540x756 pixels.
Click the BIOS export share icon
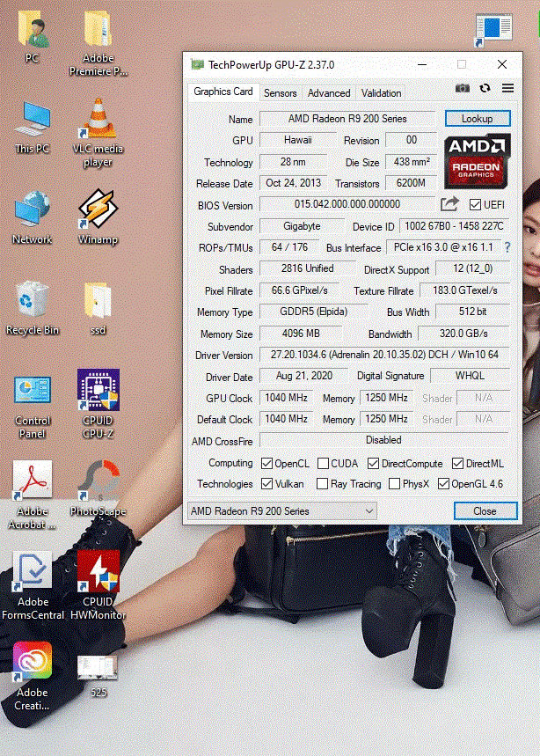pos(449,204)
